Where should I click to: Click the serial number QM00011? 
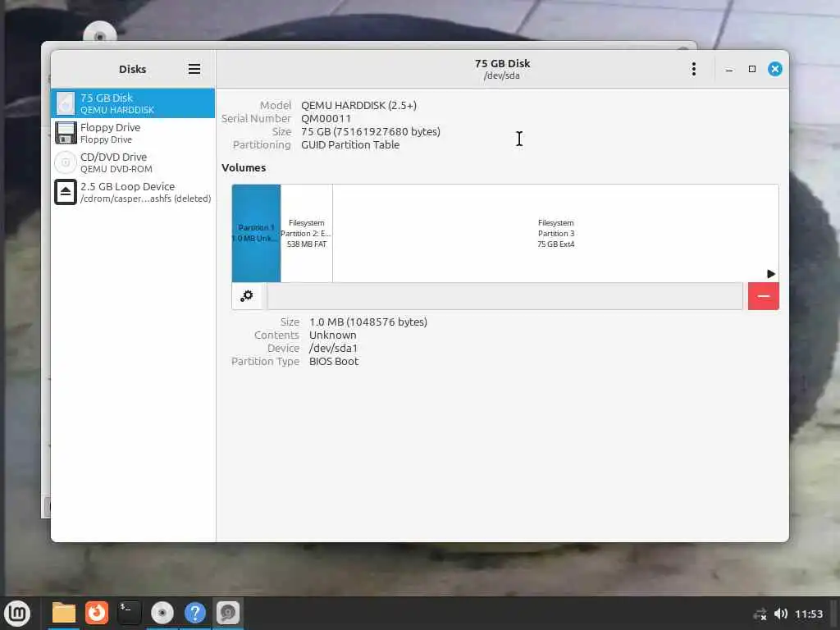click(x=326, y=118)
